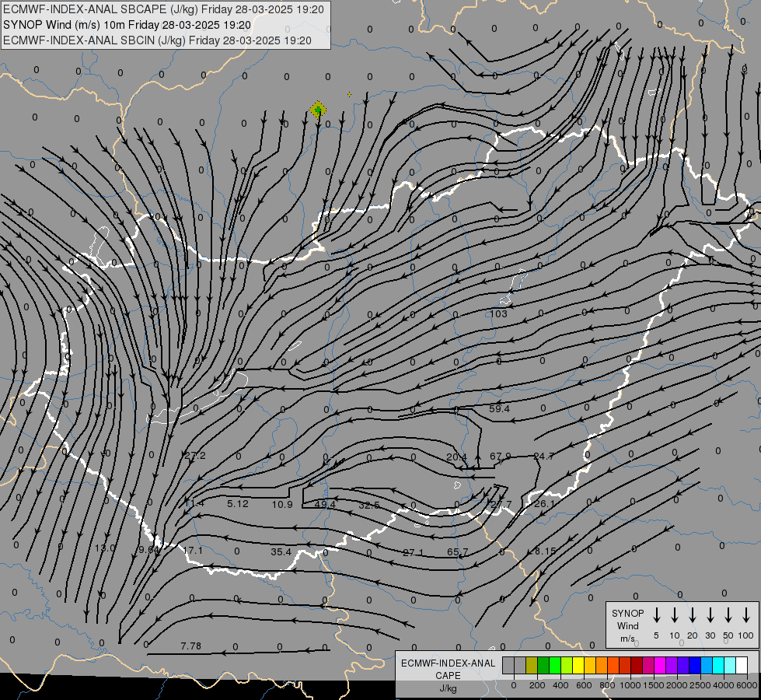Click the 27.7 CAPE value on map
The width and height of the screenshot is (761, 700).
pos(501,504)
